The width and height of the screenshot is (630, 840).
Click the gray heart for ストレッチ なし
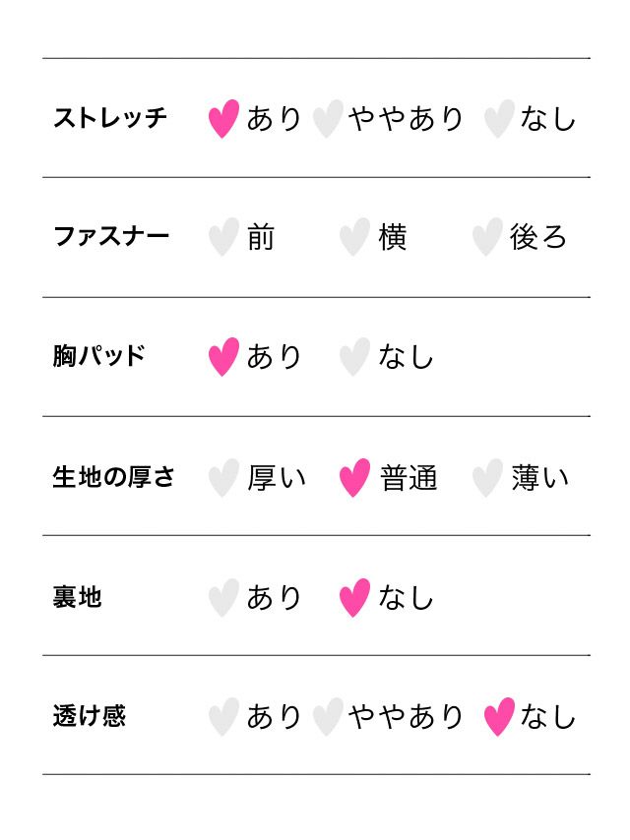click(x=499, y=118)
